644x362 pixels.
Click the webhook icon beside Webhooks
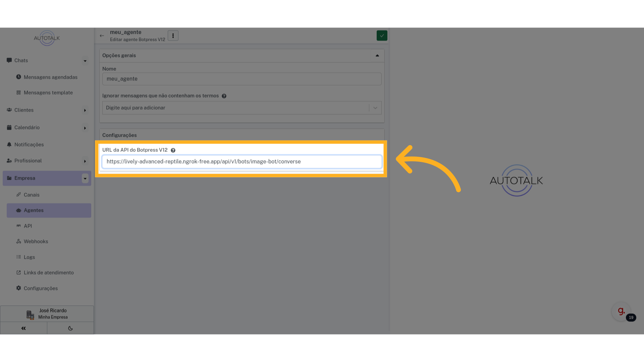pos(18,241)
